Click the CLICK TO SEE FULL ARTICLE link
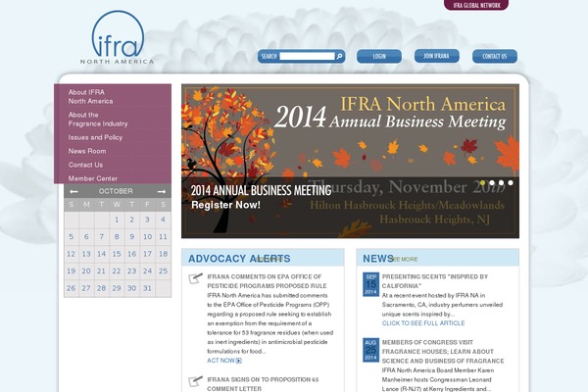Screen dimensions: 588x392 423,323
